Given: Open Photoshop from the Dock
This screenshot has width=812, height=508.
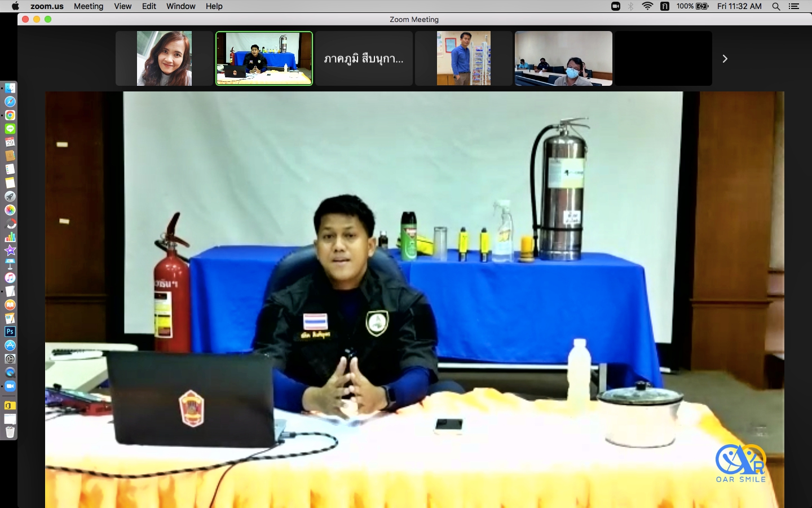Looking at the screenshot, I should click(x=10, y=332).
